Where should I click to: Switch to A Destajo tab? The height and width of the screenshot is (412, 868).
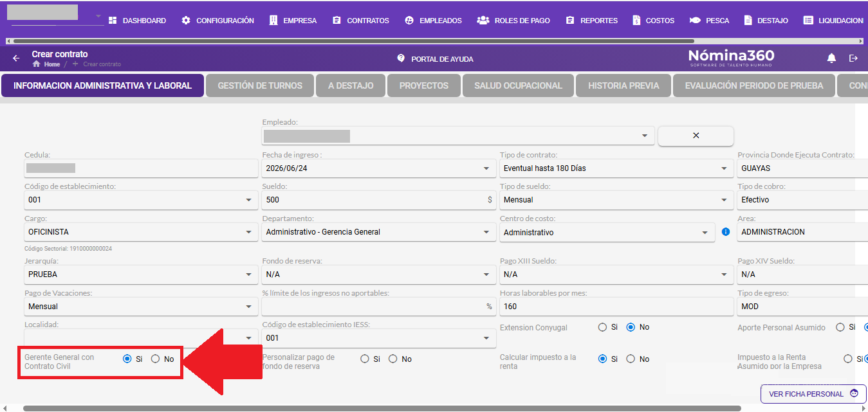(x=351, y=85)
